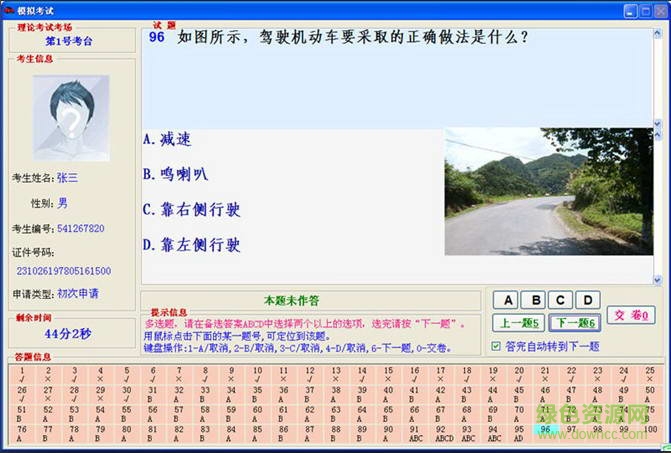Click remaining time 44分2秒

click(x=68, y=334)
